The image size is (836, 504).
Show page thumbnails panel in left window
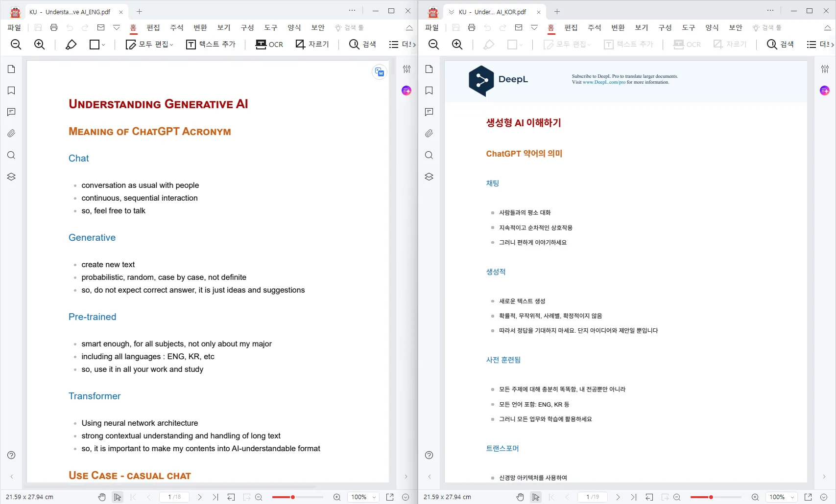pos(11,69)
